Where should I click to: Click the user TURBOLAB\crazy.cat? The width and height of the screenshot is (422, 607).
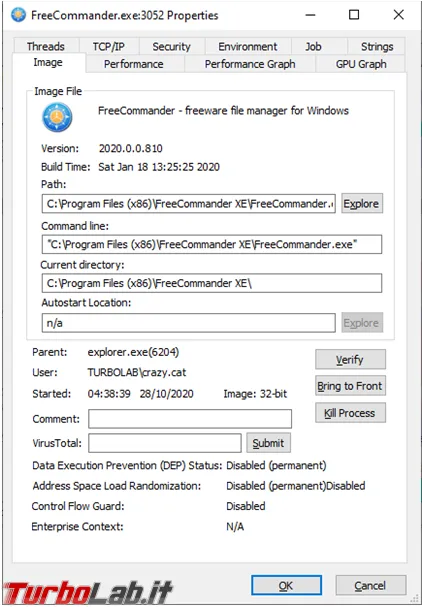tap(137, 372)
